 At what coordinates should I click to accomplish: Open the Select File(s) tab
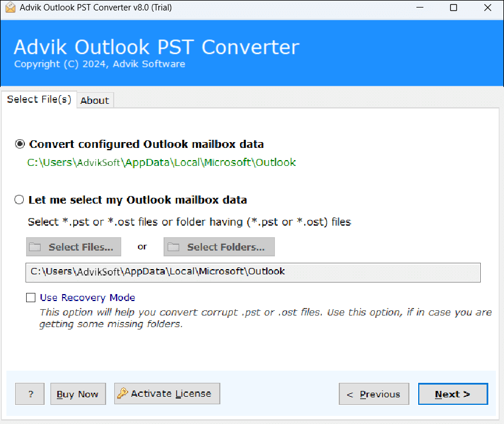[39, 99]
